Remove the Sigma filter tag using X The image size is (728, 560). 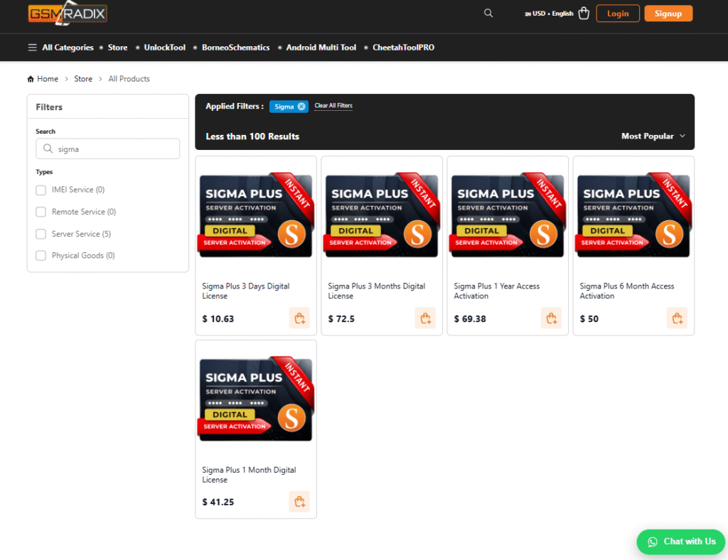[x=301, y=107]
